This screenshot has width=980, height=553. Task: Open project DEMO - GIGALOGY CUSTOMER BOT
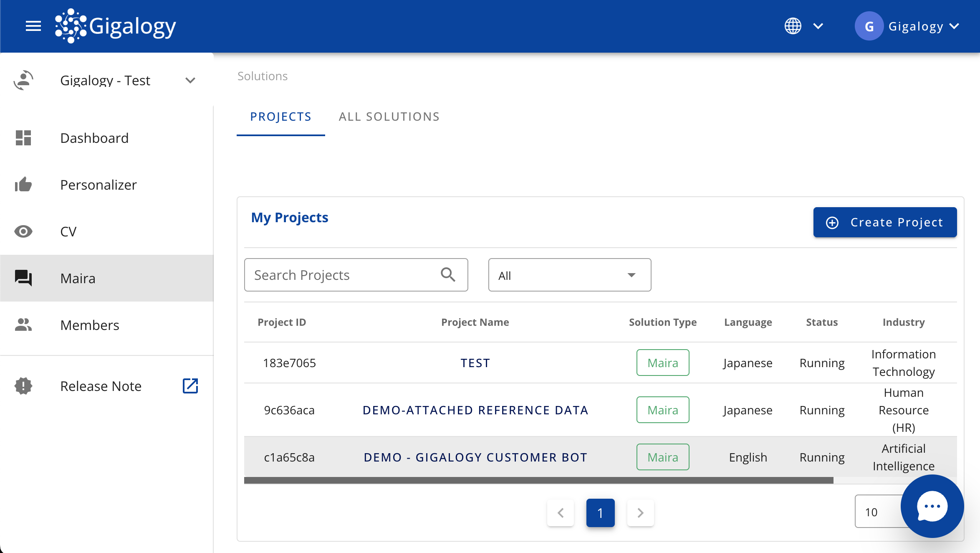(475, 457)
